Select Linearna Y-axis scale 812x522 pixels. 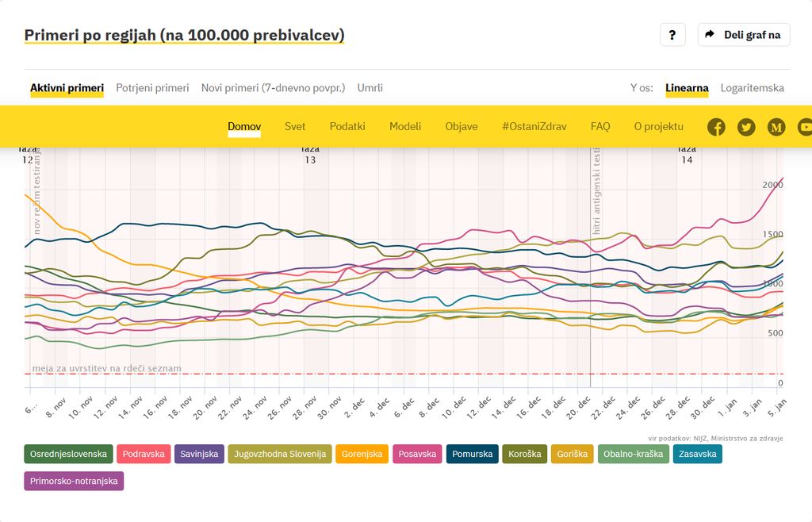click(687, 88)
